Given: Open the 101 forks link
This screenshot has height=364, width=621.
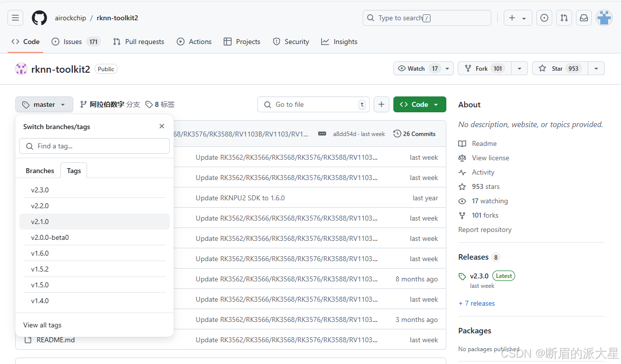Looking at the screenshot, I should 478,215.
